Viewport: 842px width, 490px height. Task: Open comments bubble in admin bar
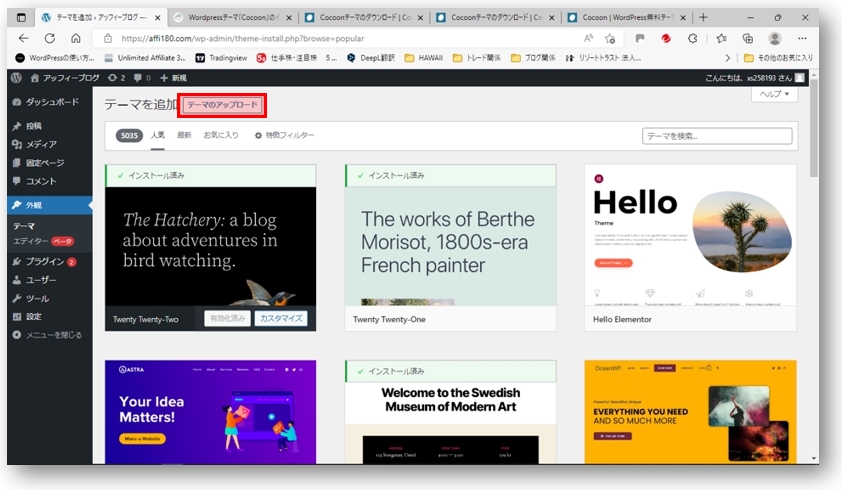point(142,78)
